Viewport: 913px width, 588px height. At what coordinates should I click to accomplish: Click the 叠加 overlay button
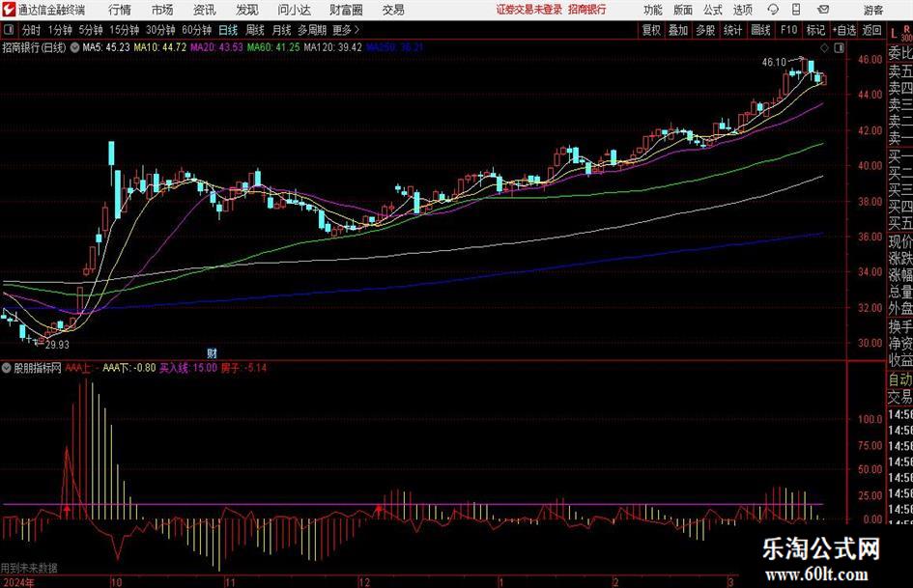[x=678, y=30]
